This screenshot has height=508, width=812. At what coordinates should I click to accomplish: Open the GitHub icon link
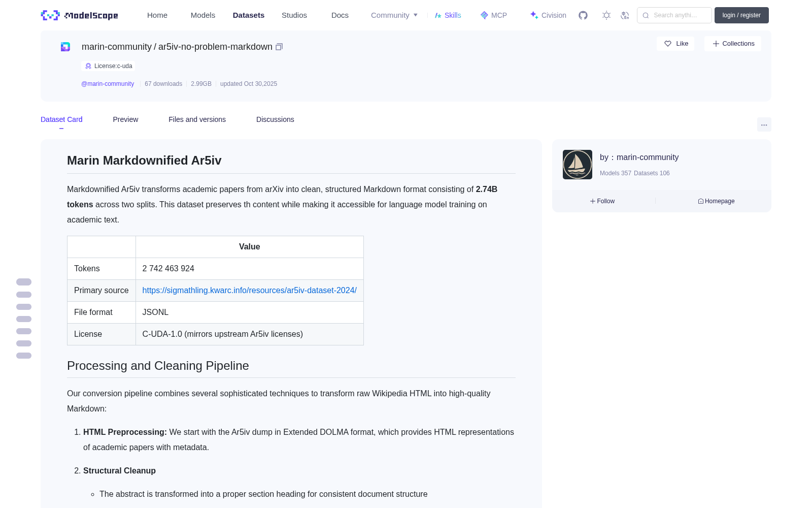point(583,15)
